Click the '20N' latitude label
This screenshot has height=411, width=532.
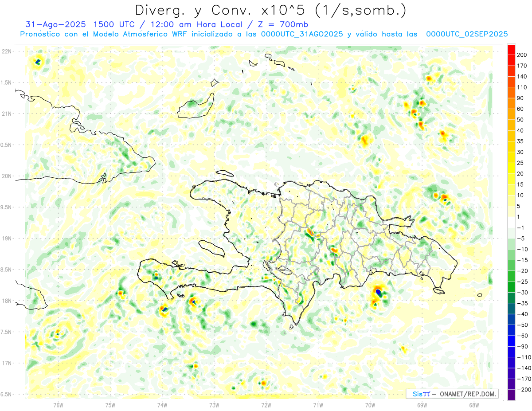click(7, 176)
